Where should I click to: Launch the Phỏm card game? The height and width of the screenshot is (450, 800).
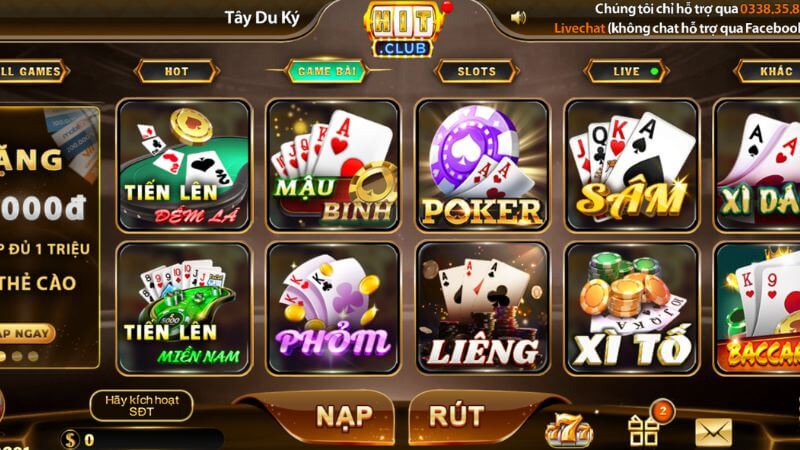coord(333,309)
